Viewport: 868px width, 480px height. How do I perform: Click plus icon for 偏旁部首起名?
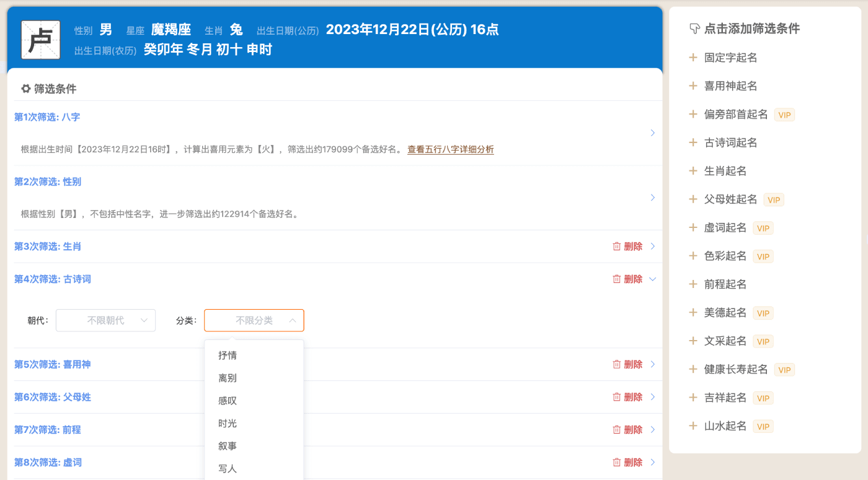[693, 114]
